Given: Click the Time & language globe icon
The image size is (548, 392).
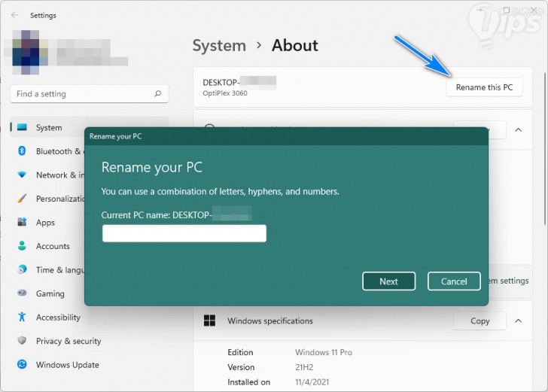Looking at the screenshot, I should [x=22, y=269].
